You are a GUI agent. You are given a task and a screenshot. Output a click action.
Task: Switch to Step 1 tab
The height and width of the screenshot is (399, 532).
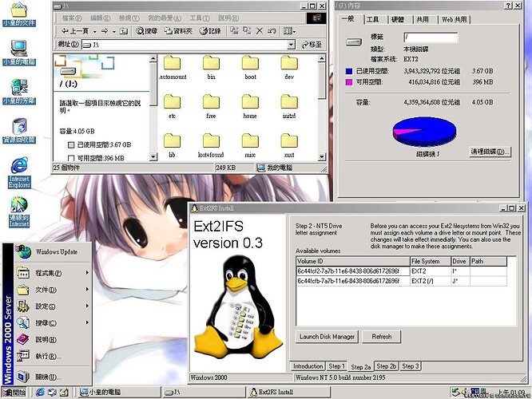(x=336, y=366)
